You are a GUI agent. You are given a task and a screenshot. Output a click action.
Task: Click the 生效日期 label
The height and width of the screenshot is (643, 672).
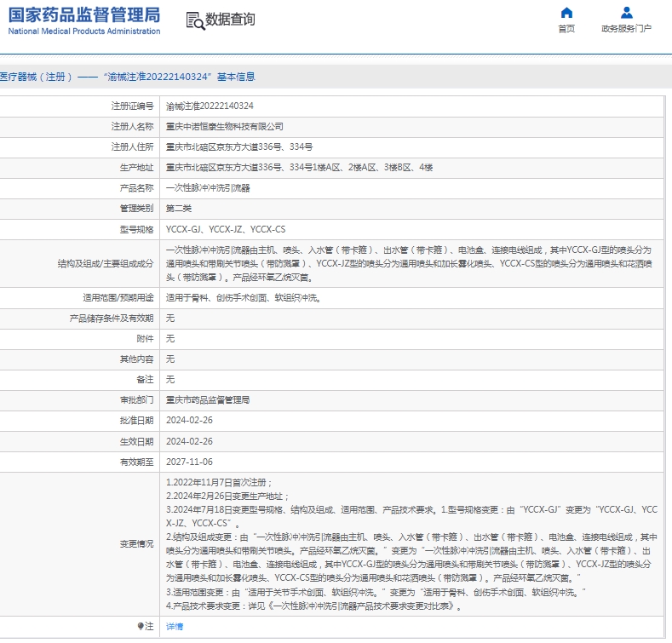tap(136, 441)
